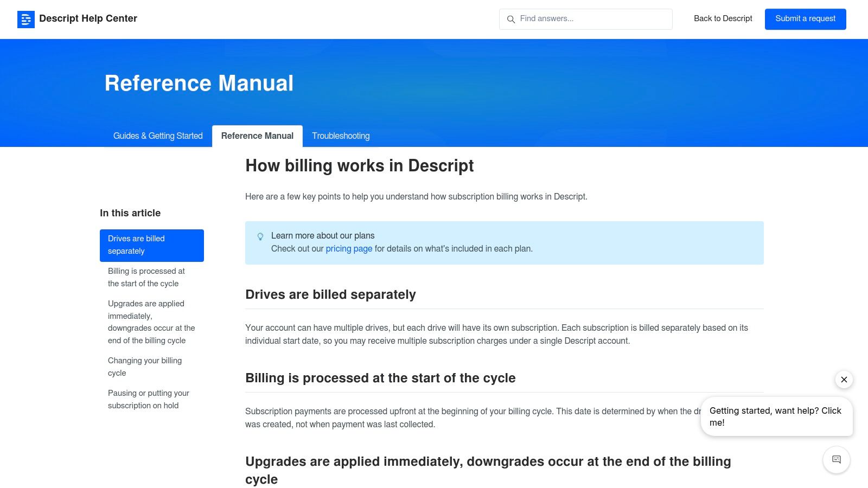Switch to Guides & Getting Started tab
Viewport: 868px width, 488px height.
158,136
